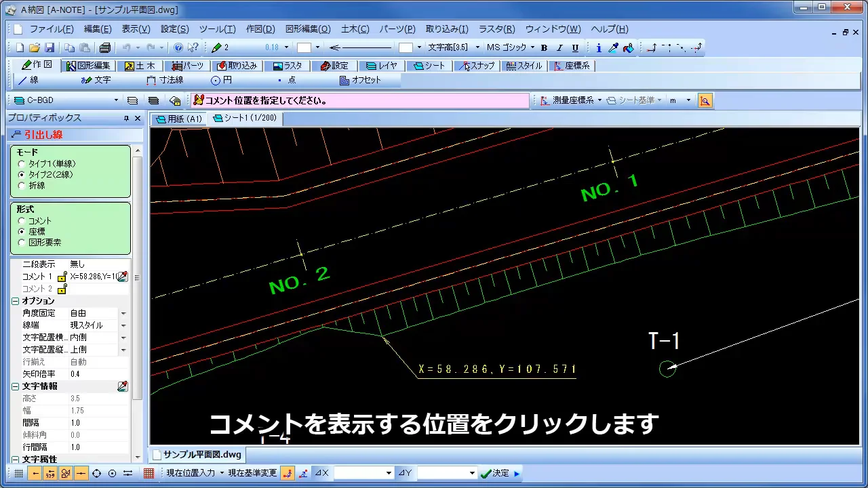Viewport: 868px width, 488px height.
Task: Toggle Bold text formatting
Action: (x=544, y=47)
